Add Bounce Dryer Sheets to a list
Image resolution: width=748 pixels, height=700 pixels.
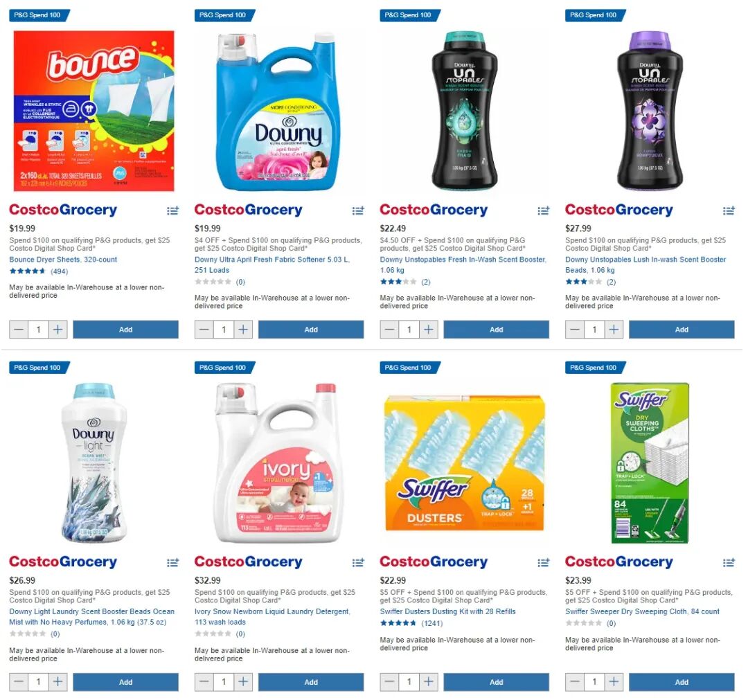point(172,210)
